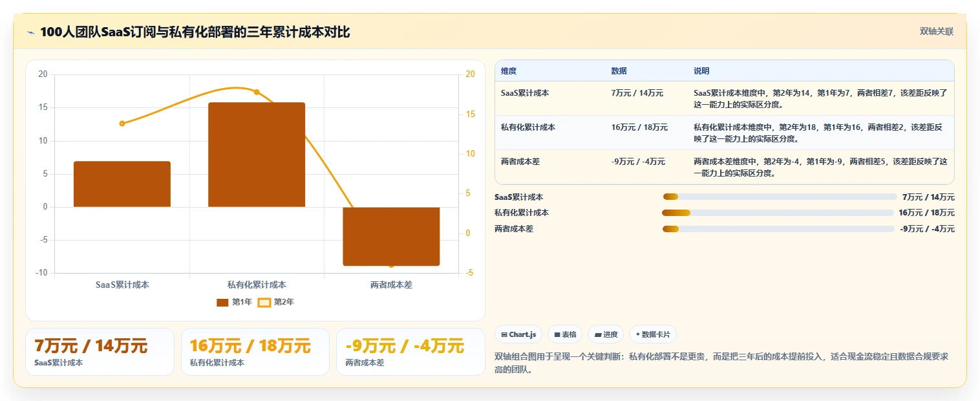Open the -9万元 / -4万元 data card
Viewport: 980px width, 401px height.
tap(410, 352)
